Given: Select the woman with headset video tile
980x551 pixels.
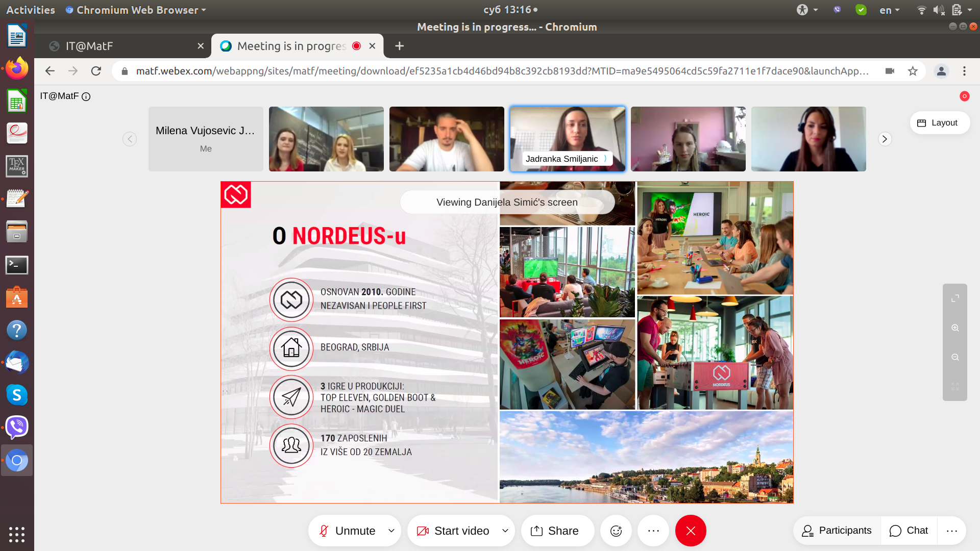Looking at the screenshot, I should [808, 139].
